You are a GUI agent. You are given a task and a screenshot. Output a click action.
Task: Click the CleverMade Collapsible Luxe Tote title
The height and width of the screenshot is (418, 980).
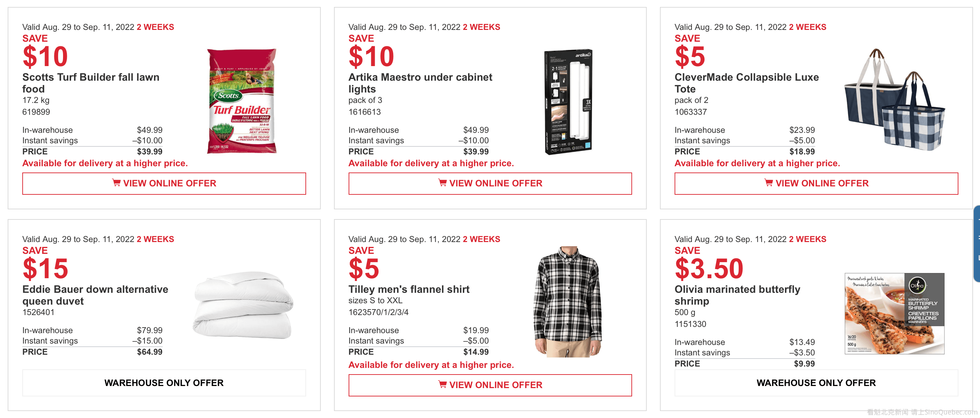[746, 83]
